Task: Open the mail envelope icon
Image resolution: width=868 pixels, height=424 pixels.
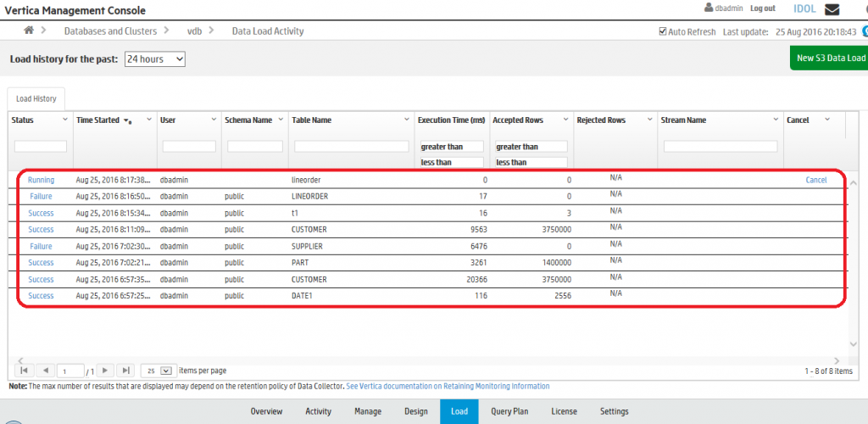Action: point(832,9)
